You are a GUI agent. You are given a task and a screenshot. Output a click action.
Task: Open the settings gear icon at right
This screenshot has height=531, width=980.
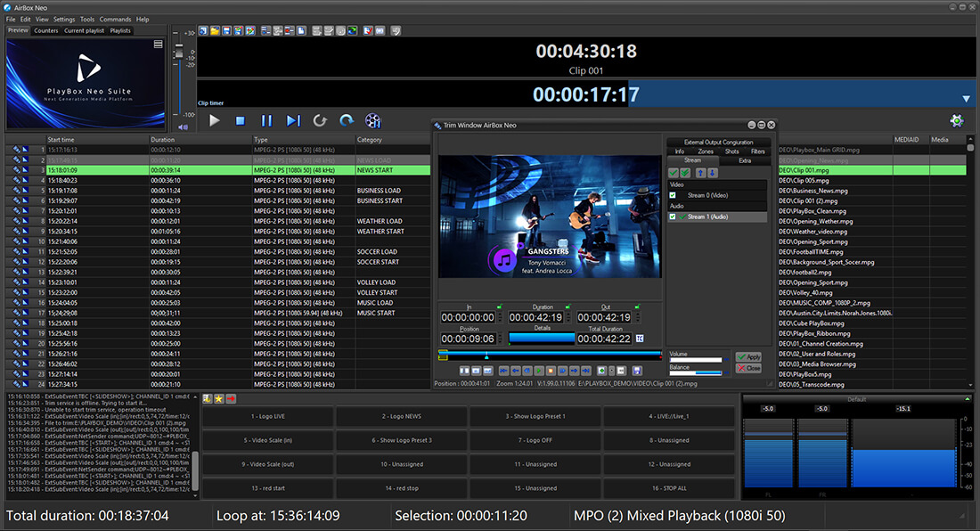tap(956, 120)
